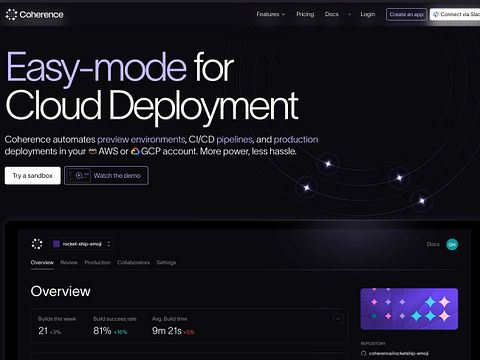
Task: Go to the Pricing page
Action: click(x=305, y=14)
